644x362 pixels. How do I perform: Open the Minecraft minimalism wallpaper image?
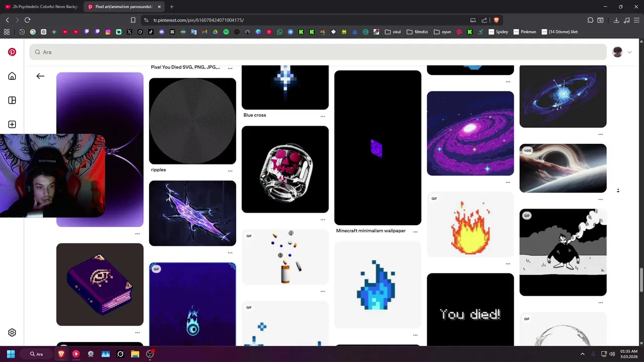[377, 148]
